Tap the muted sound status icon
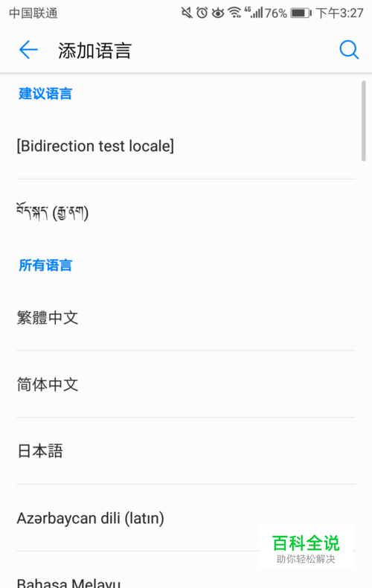 point(187,13)
